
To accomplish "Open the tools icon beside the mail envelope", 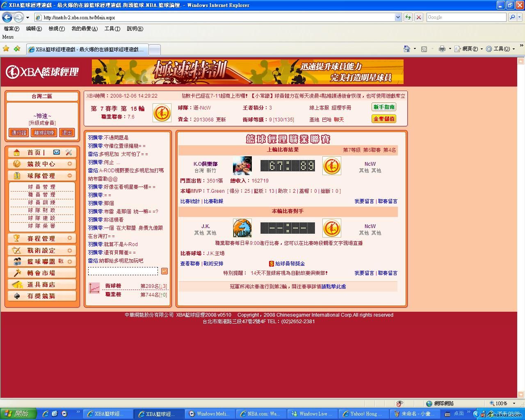I will 68,152.
